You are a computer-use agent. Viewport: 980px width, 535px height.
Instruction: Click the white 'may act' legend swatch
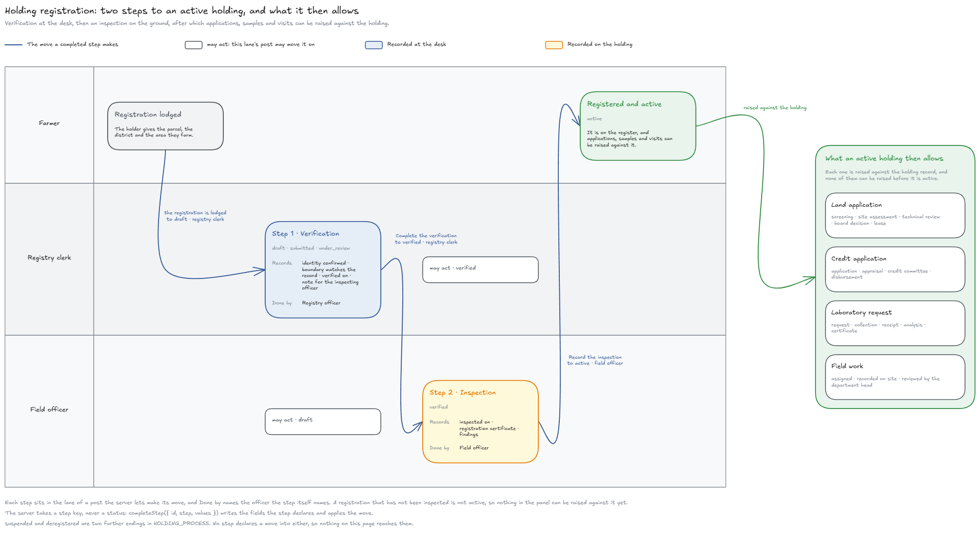pos(193,45)
